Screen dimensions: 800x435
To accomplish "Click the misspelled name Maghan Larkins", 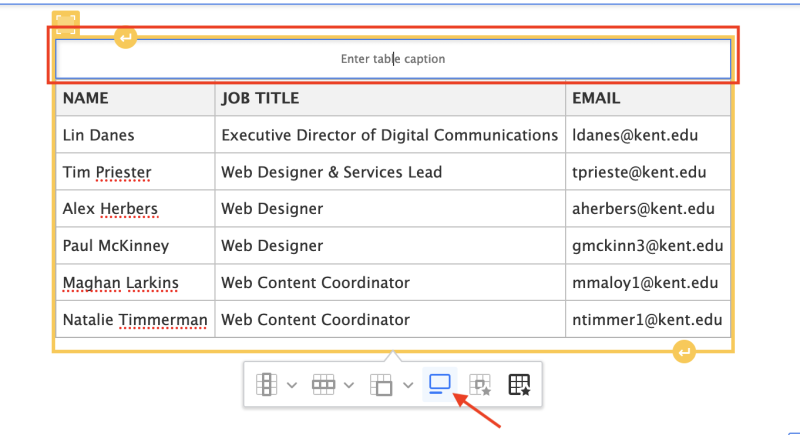I will [x=120, y=283].
